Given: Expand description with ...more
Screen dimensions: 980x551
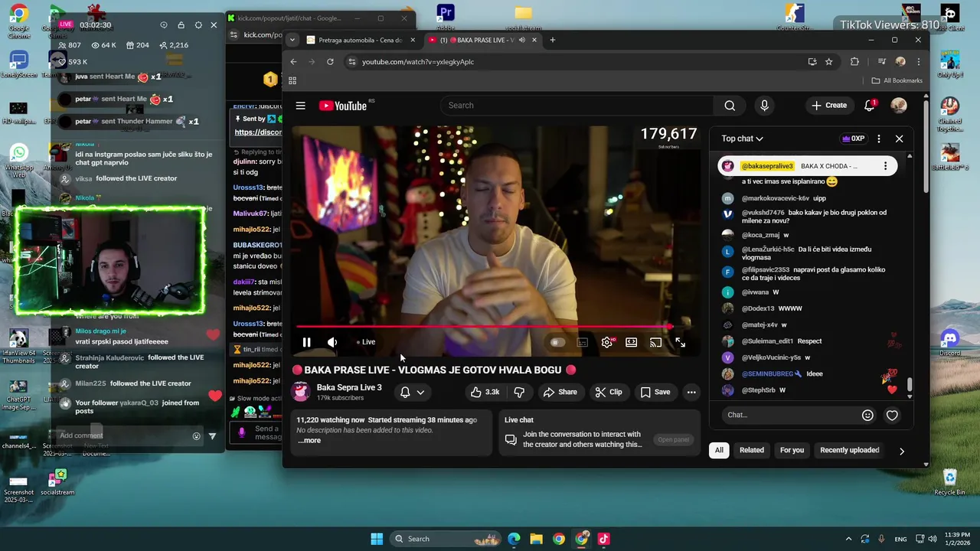Looking at the screenshot, I should 309,440.
